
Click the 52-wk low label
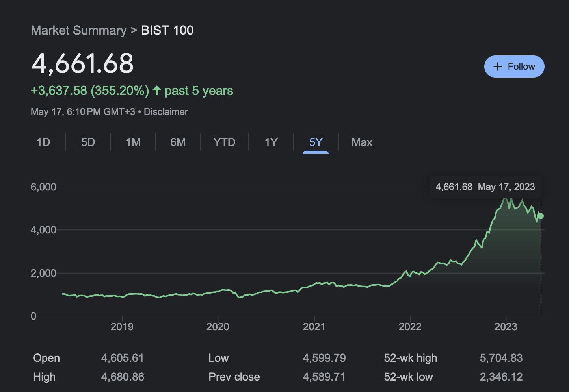(x=409, y=377)
